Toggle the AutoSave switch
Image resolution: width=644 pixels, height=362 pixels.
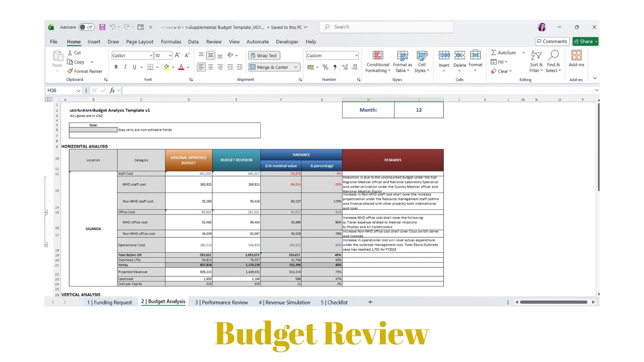[x=87, y=27]
